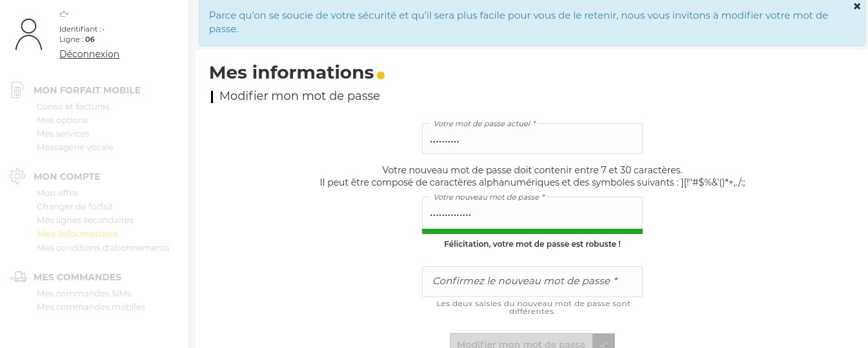Open Messagerie vocale page
868x348 pixels.
(x=75, y=148)
